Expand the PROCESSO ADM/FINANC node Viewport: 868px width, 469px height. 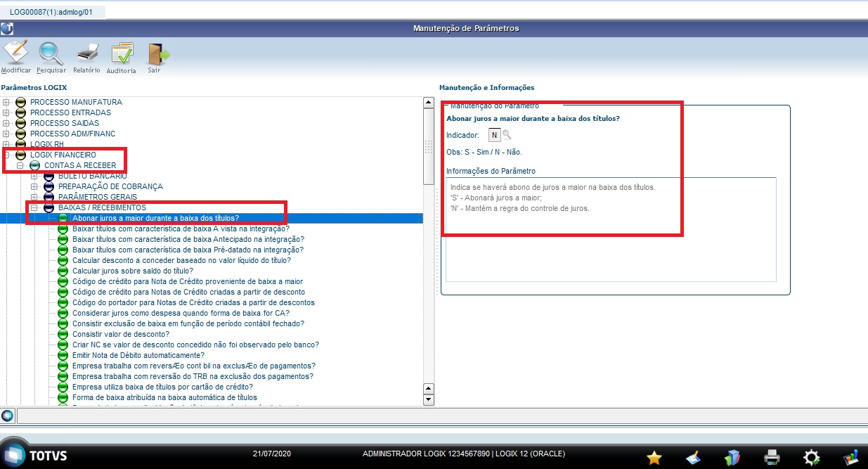[x=6, y=134]
